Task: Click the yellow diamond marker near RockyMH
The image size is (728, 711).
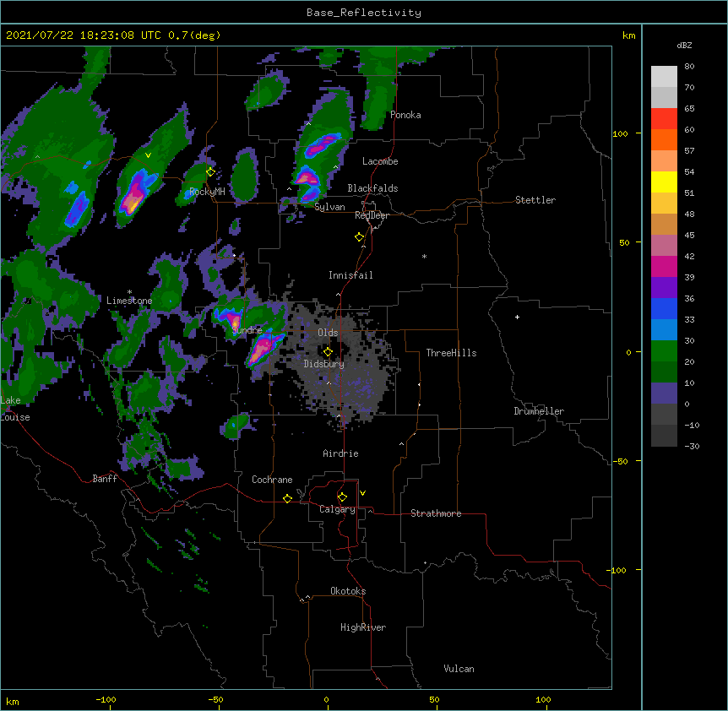Action: point(210,172)
